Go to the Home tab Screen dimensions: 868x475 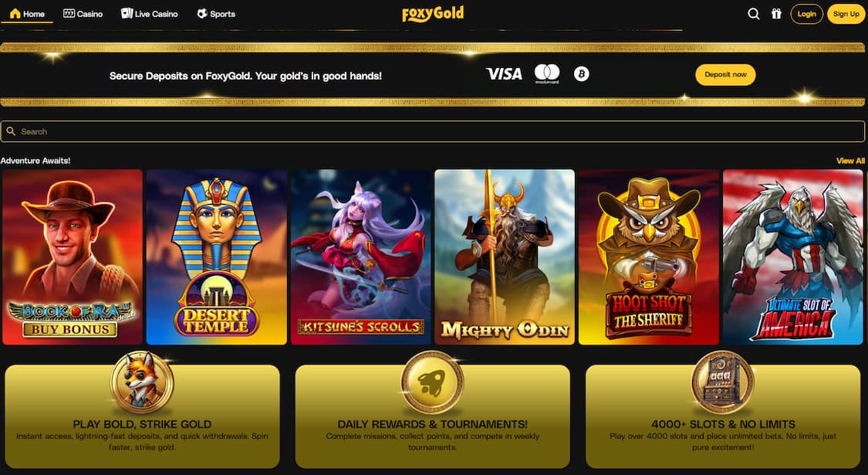(27, 14)
